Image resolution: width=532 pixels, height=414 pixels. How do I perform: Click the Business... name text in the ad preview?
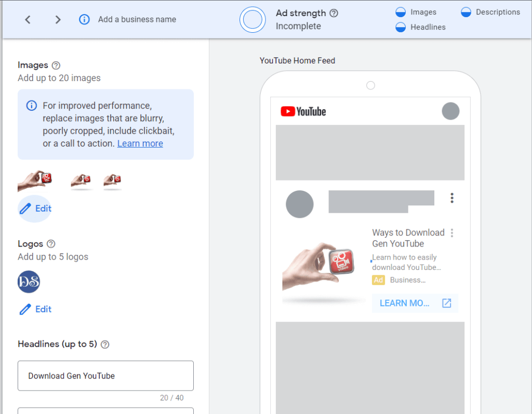[408, 280]
